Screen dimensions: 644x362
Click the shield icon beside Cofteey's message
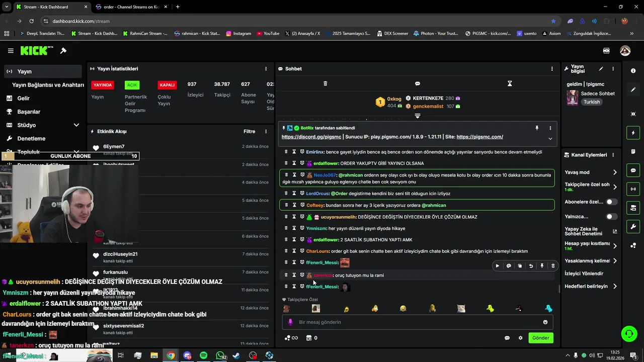click(302, 205)
